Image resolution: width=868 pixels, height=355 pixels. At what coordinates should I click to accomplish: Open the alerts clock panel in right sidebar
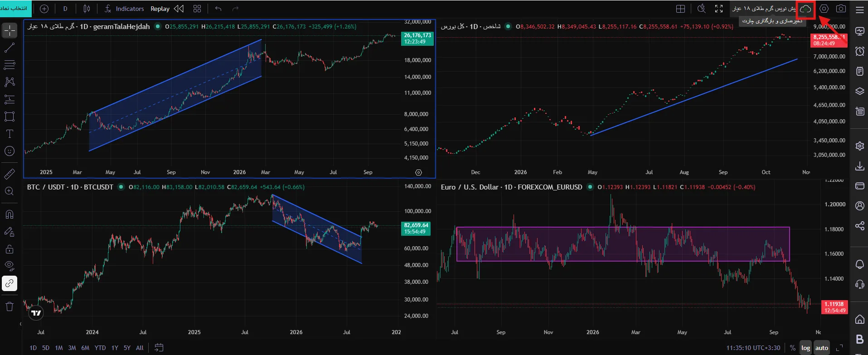click(x=859, y=51)
